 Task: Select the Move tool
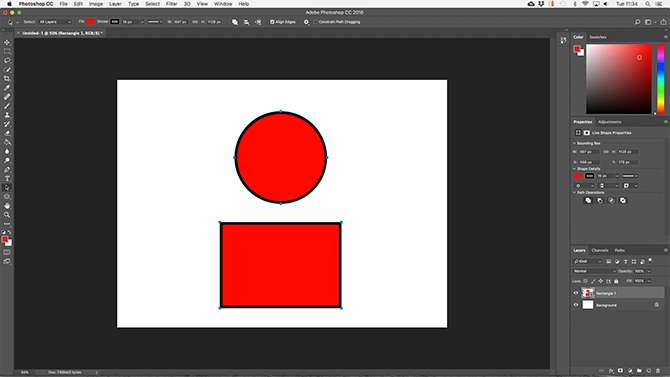[x=7, y=42]
